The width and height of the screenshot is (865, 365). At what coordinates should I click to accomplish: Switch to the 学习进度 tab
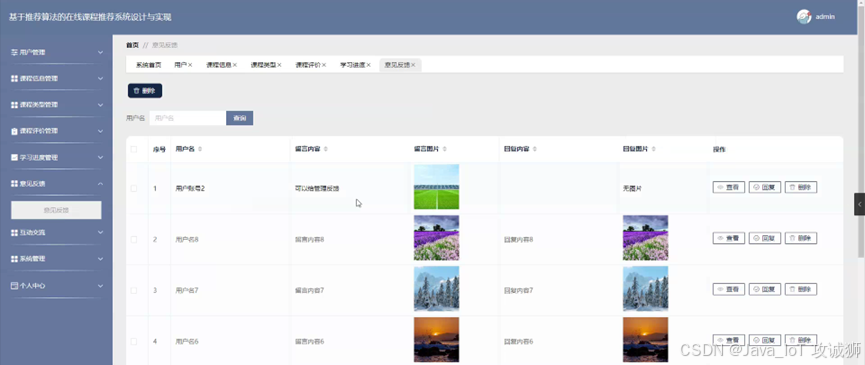(353, 65)
